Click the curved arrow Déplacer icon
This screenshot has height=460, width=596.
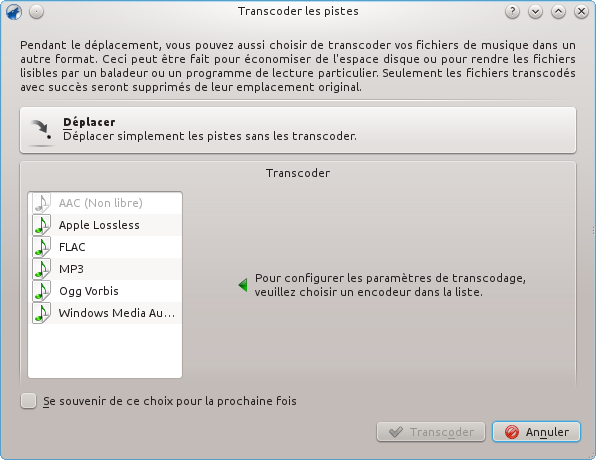41,131
